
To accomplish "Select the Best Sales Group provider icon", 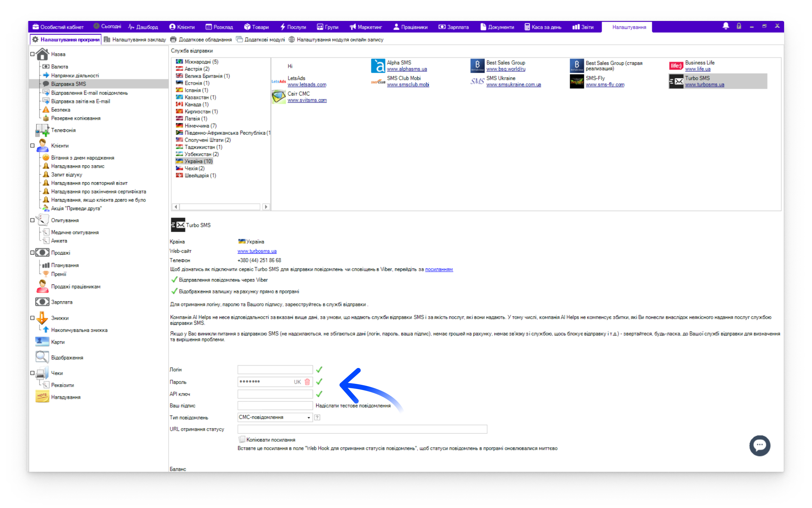I will click(477, 65).
